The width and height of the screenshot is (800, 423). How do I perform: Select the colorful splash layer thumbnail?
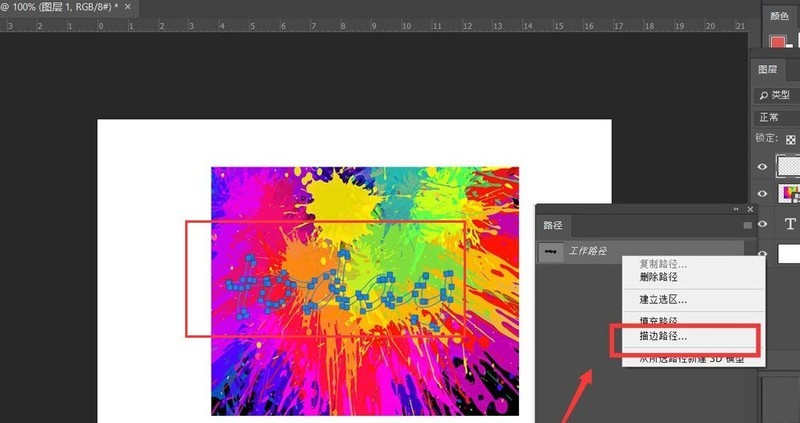pyautogui.click(x=788, y=194)
